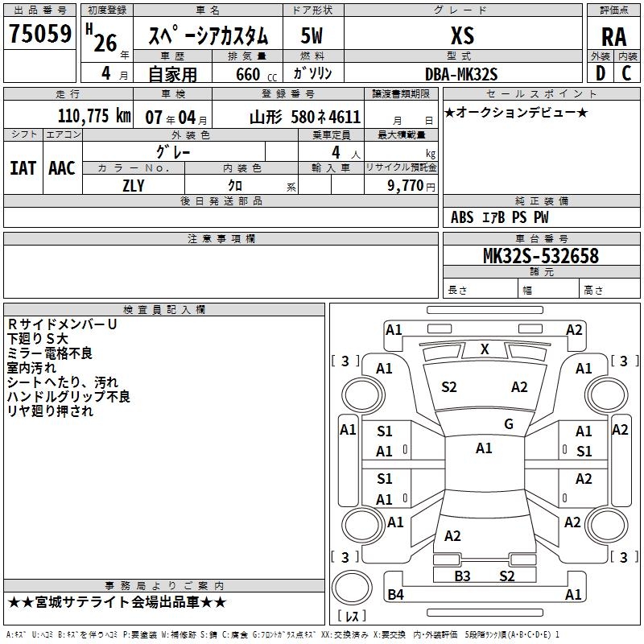Click the registration month value 4 月
The width and height of the screenshot is (644, 644).
[115, 74]
